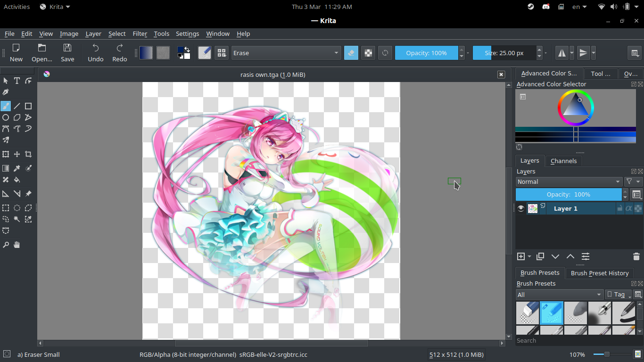This screenshot has height=362, width=644.
Task: Expand the vertical mirror options arrow
Action: click(x=594, y=53)
